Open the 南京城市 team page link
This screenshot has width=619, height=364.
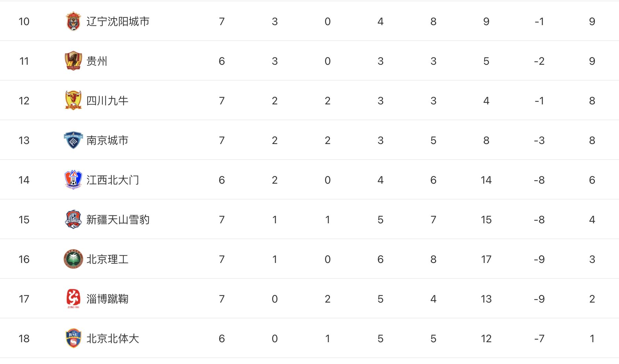(x=107, y=140)
